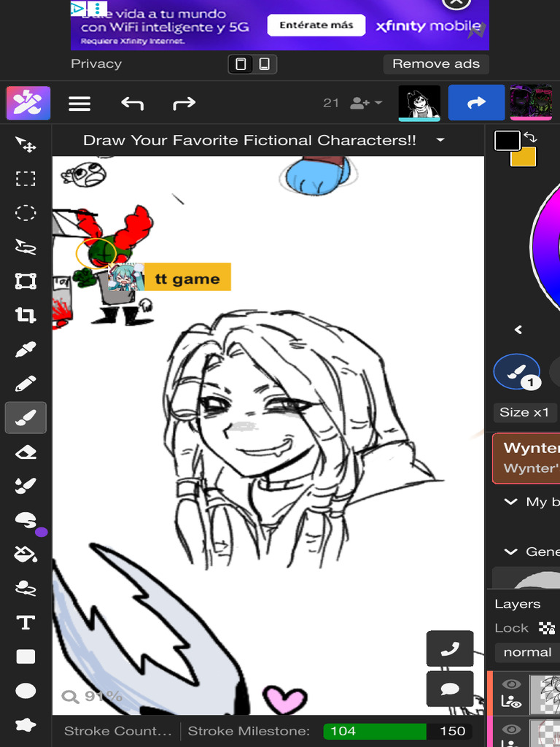Open the AdChoices icon on ad
Screen dimensions: 560x747
77,7
